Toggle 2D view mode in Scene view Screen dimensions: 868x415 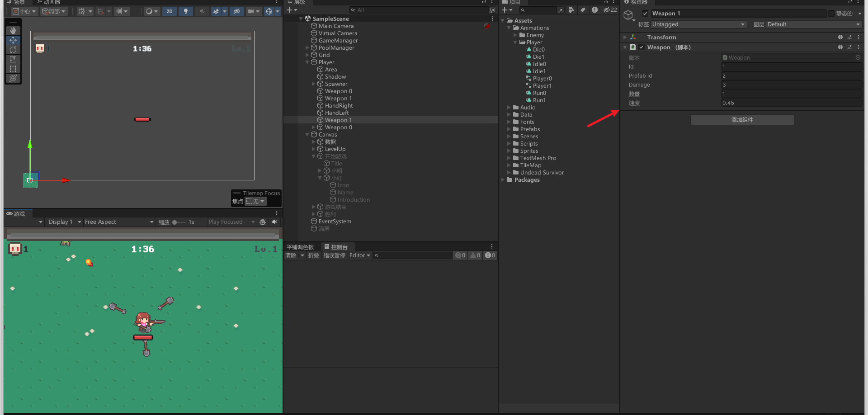[x=169, y=11]
